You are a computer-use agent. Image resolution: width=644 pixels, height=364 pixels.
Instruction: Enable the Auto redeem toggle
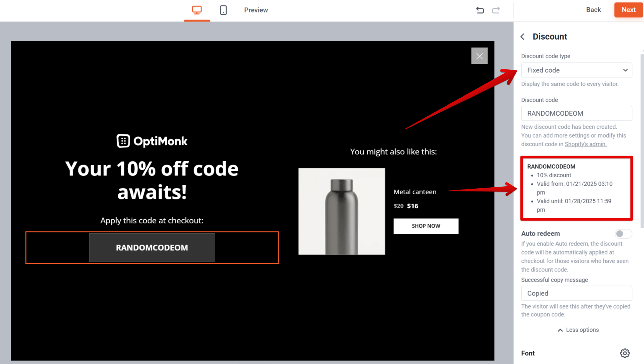pos(623,234)
